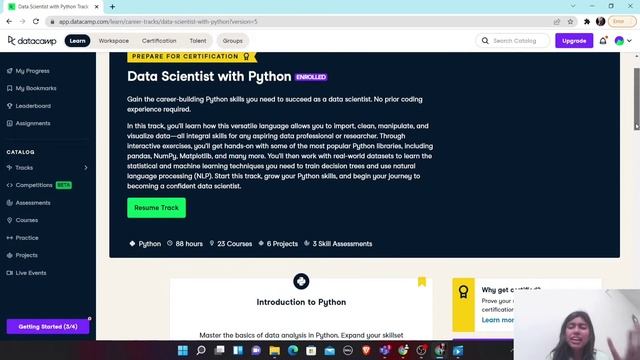Toggle bookmark on Introduction to Python
The image size is (640, 360).
coord(422,282)
